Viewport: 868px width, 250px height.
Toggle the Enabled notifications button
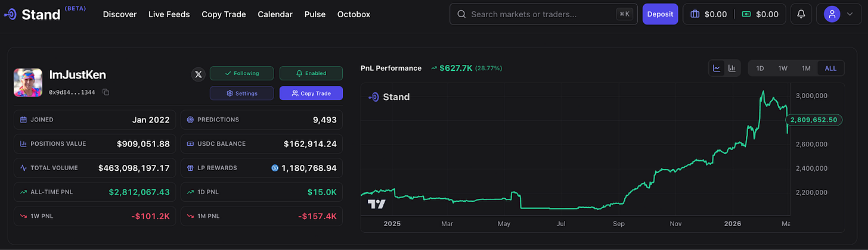click(x=311, y=73)
